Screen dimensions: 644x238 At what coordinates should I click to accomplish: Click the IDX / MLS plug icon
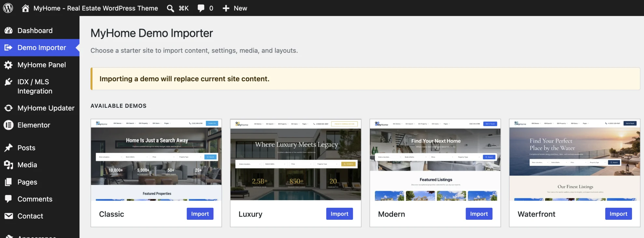pyautogui.click(x=8, y=82)
